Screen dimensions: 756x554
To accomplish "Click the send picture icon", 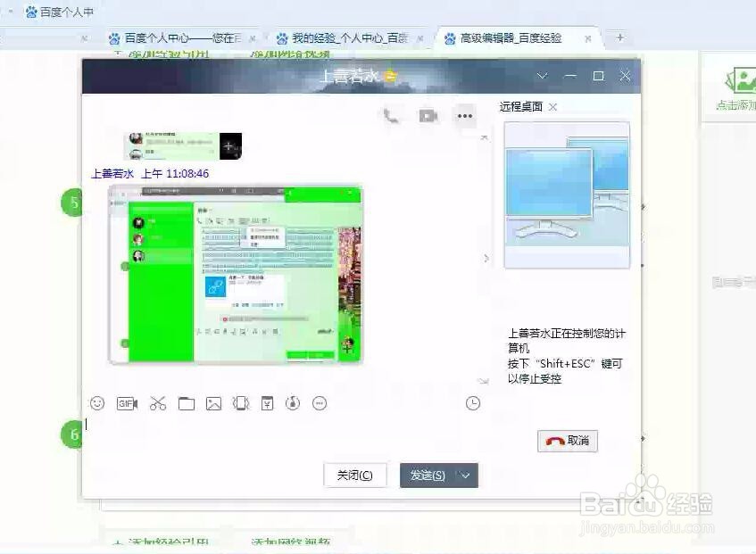I will [x=213, y=404].
